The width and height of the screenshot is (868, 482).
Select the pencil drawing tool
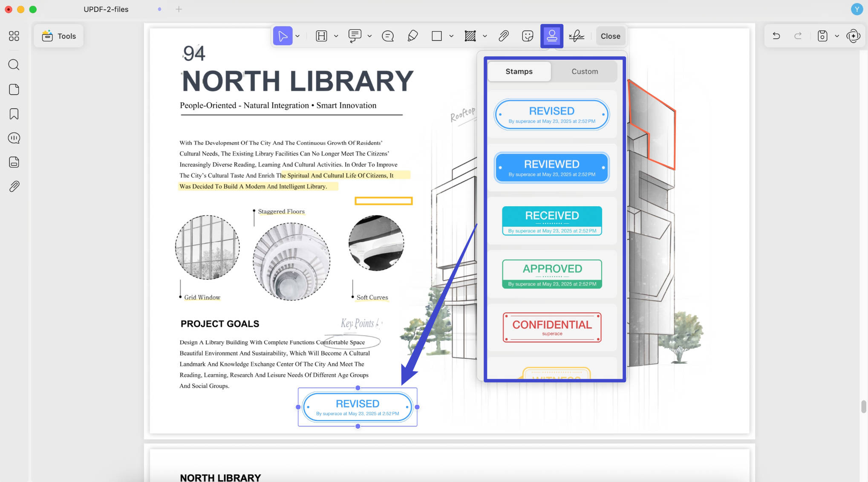click(412, 36)
